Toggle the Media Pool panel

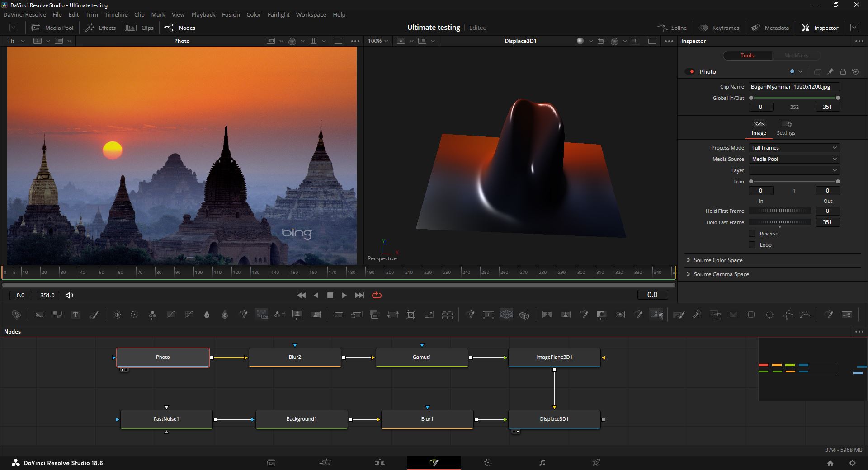52,28
